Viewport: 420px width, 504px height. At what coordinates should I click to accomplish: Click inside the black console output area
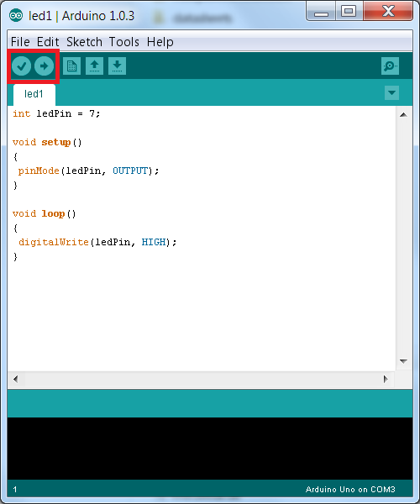210,449
